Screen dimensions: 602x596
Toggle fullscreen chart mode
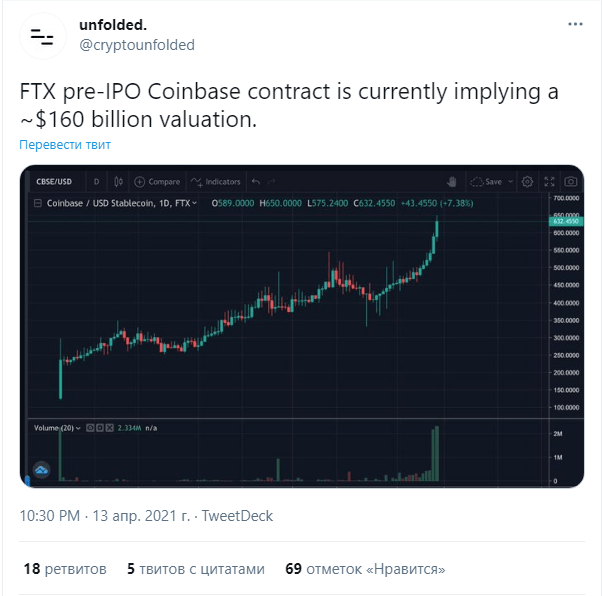click(x=549, y=182)
